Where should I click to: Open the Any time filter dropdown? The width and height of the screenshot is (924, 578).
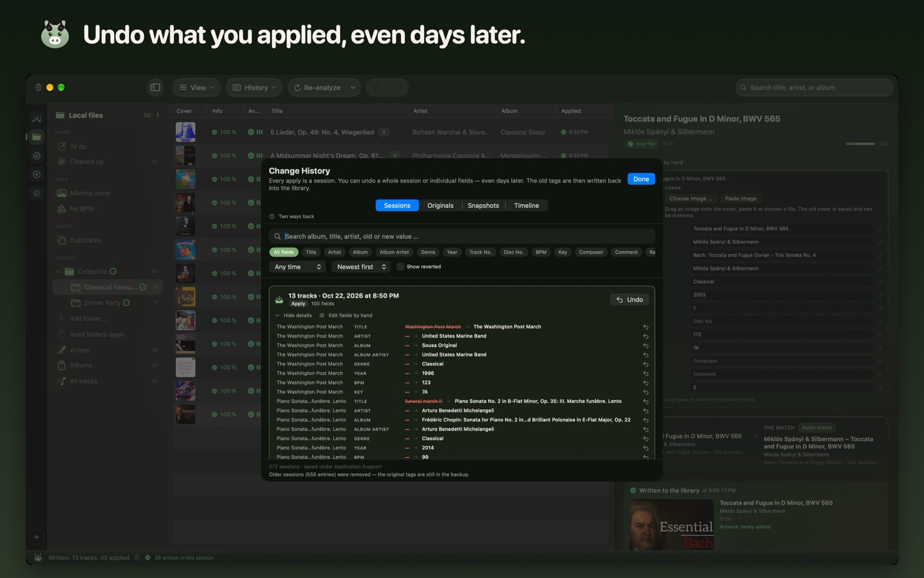(x=297, y=266)
